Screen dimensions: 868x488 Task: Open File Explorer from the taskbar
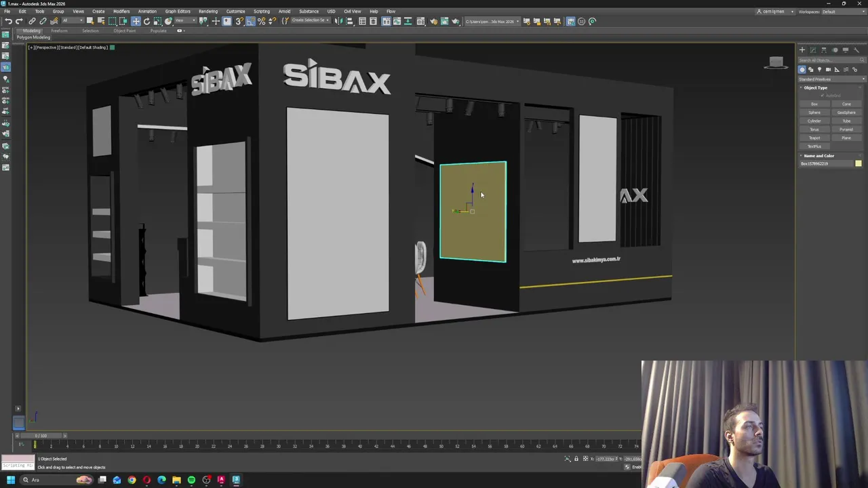176,480
